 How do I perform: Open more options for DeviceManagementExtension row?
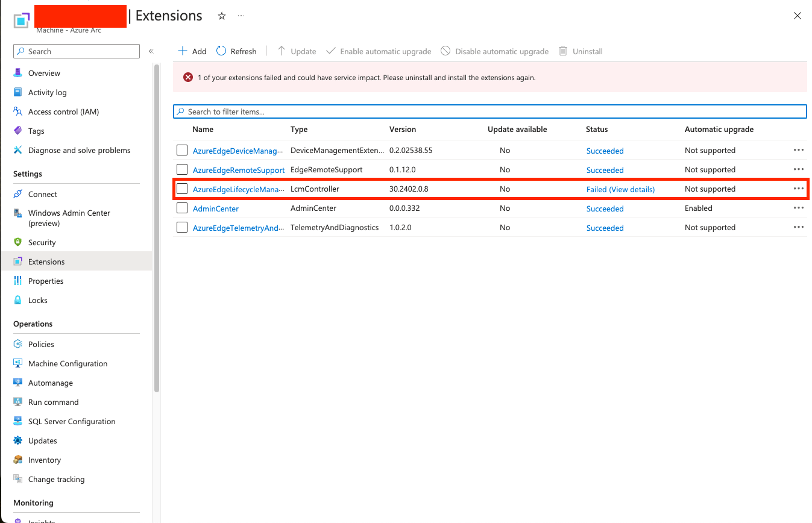pos(799,150)
